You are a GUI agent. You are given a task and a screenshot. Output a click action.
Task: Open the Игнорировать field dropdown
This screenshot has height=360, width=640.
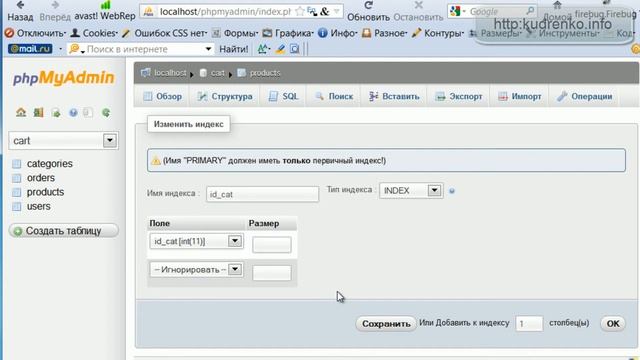(x=196, y=269)
